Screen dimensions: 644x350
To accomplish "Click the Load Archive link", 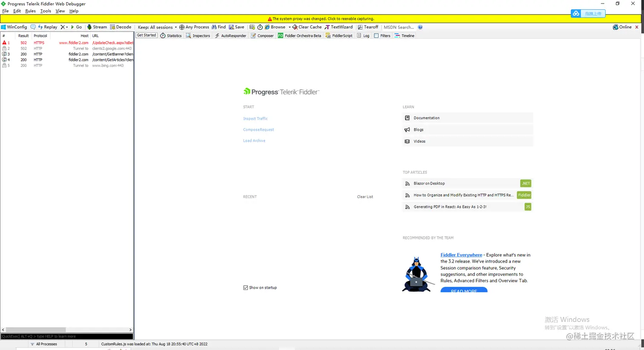I will coord(254,141).
